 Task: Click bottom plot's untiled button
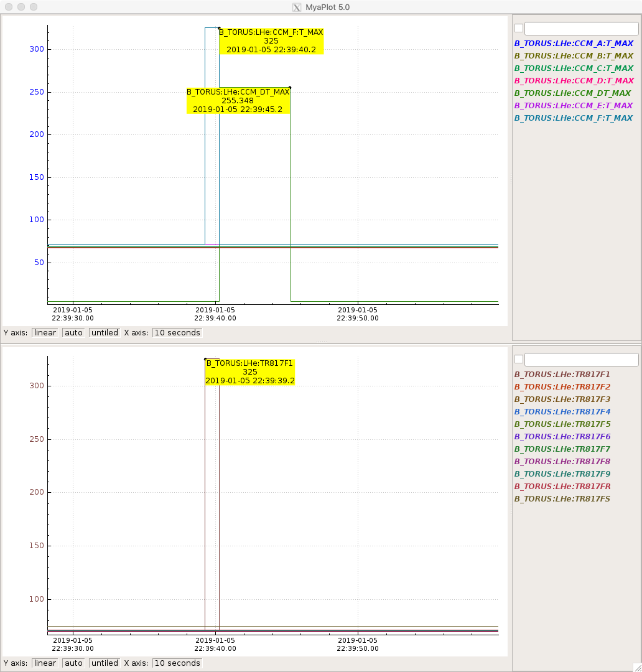105,663
